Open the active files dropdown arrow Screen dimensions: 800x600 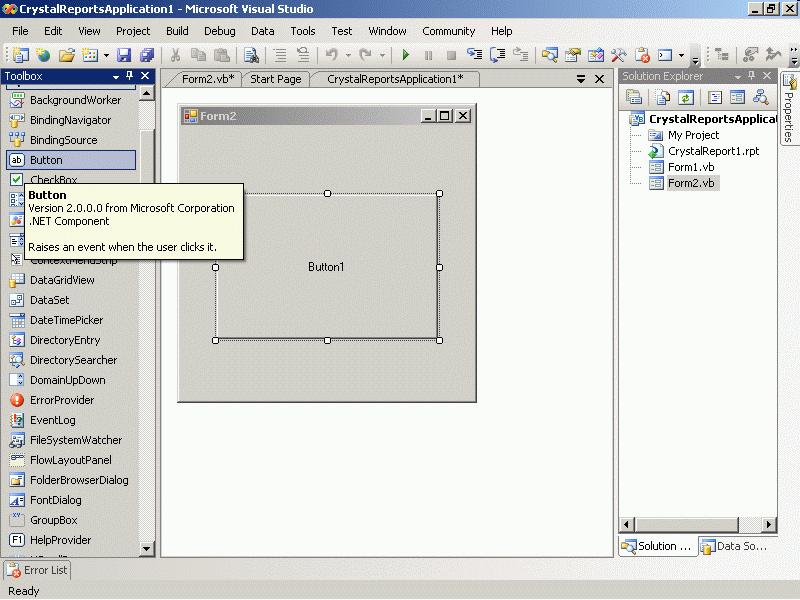(x=581, y=79)
